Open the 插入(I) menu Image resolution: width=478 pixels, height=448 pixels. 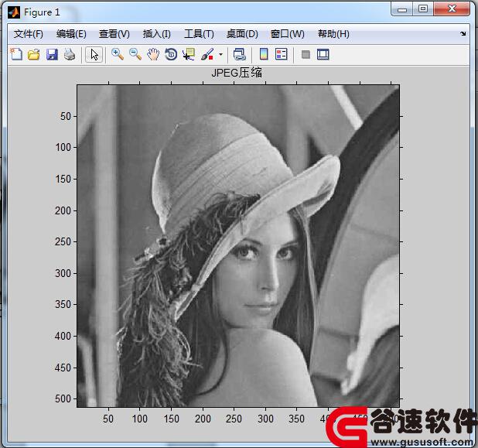pyautogui.click(x=157, y=34)
